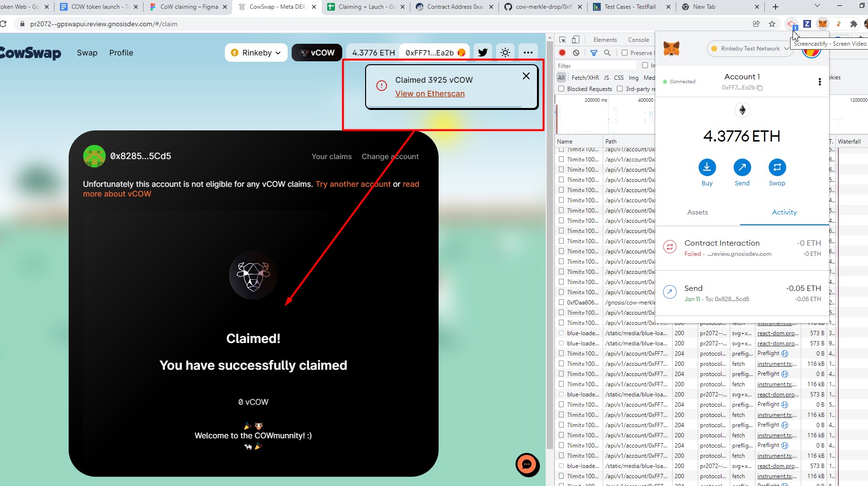Open Rinkeby Test Network selector in MetaMask
The height and width of the screenshot is (486, 868).
pyautogui.click(x=750, y=49)
